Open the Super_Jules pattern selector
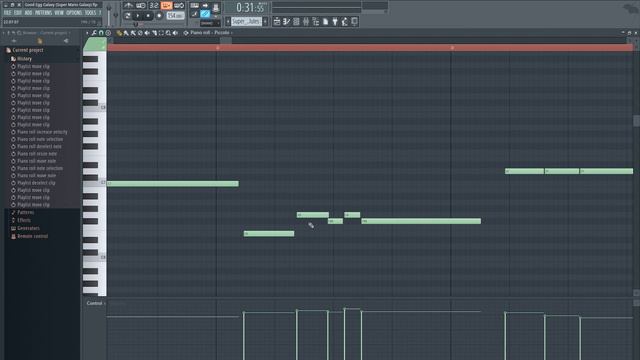Image resolution: width=640 pixels, height=360 pixels. click(247, 21)
